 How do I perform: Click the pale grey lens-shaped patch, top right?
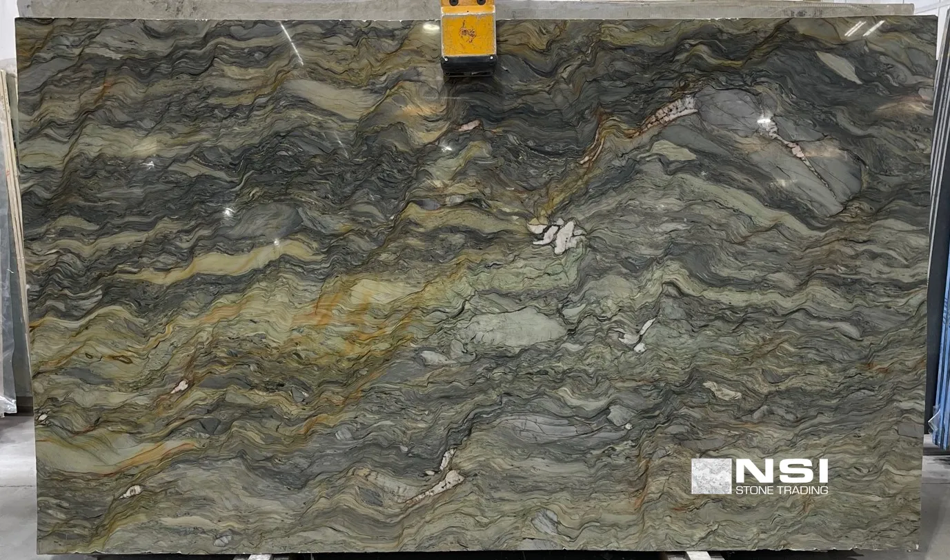(x=839, y=67)
